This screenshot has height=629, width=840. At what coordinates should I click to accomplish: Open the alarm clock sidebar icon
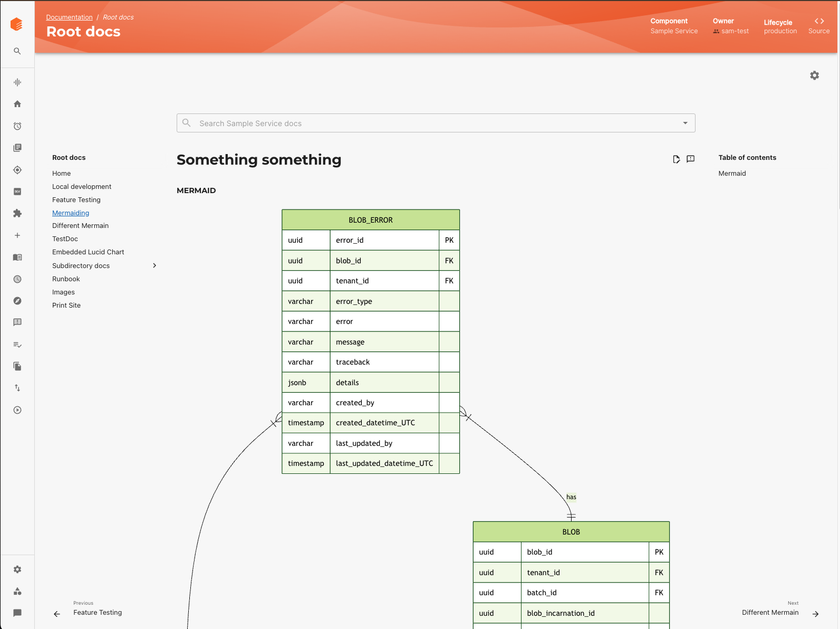[x=17, y=126]
